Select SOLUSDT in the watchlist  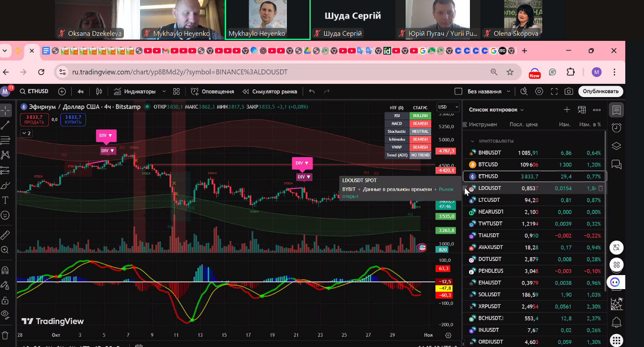click(489, 295)
